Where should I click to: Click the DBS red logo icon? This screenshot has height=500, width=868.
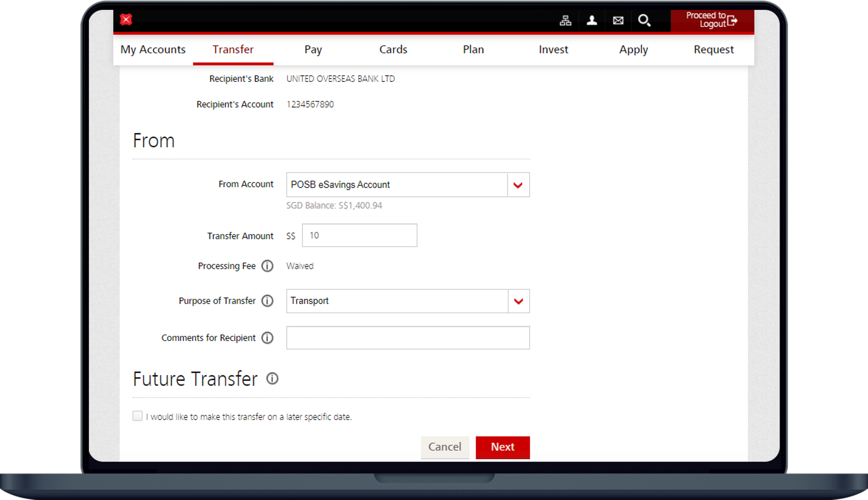[x=126, y=20]
